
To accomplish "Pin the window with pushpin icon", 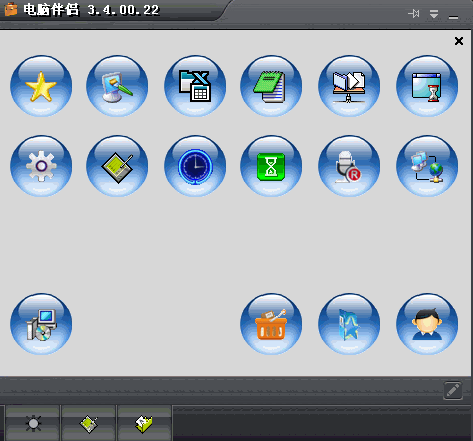I will (414, 14).
